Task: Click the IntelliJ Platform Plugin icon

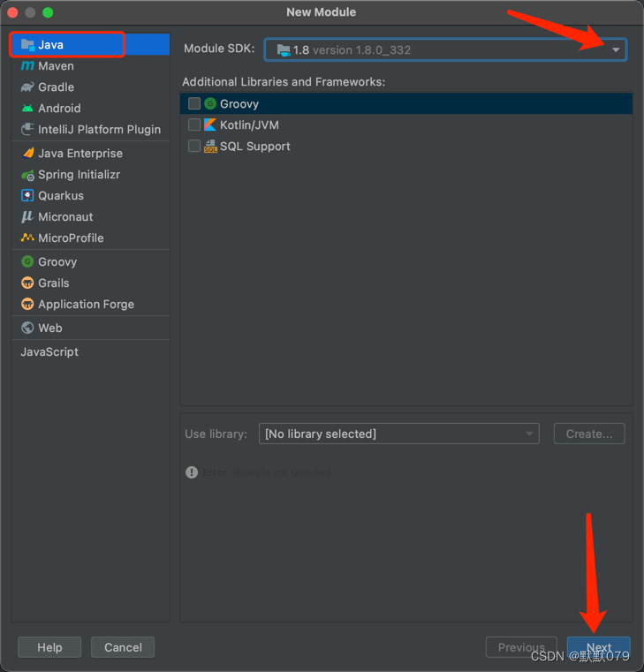Action: 27,129
